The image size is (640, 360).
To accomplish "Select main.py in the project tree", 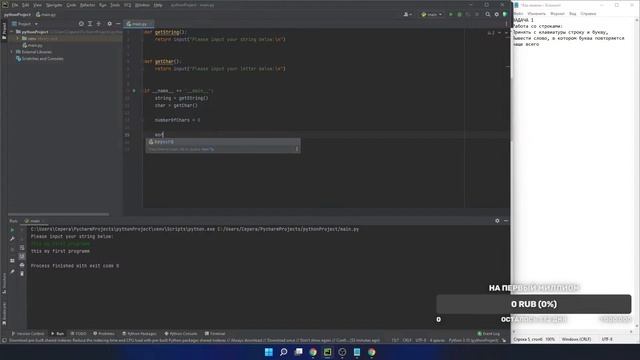I will pyautogui.click(x=35, y=45).
